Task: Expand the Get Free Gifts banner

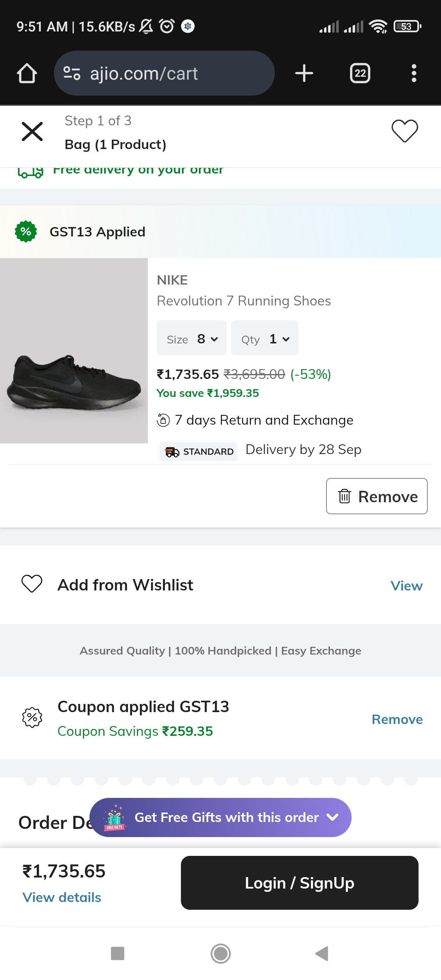Action: click(x=220, y=817)
